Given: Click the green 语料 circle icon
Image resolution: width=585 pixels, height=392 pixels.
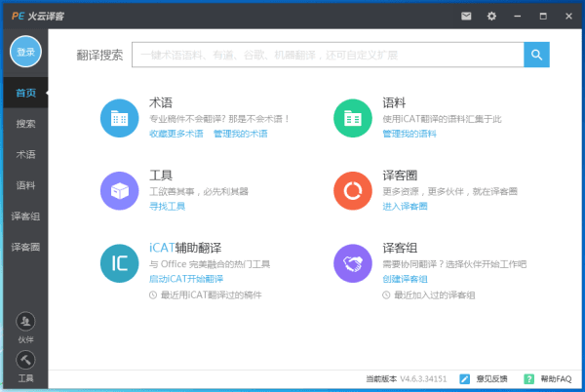Looking at the screenshot, I should click(353, 118).
